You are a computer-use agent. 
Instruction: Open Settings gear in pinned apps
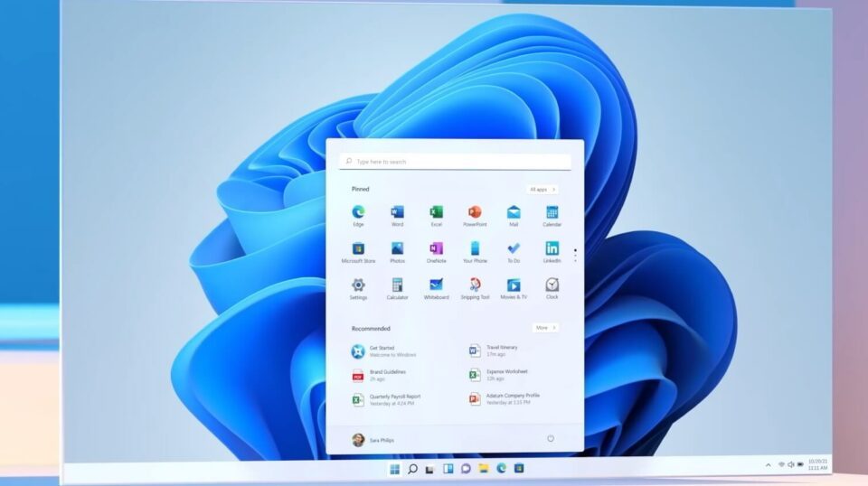coord(358,288)
